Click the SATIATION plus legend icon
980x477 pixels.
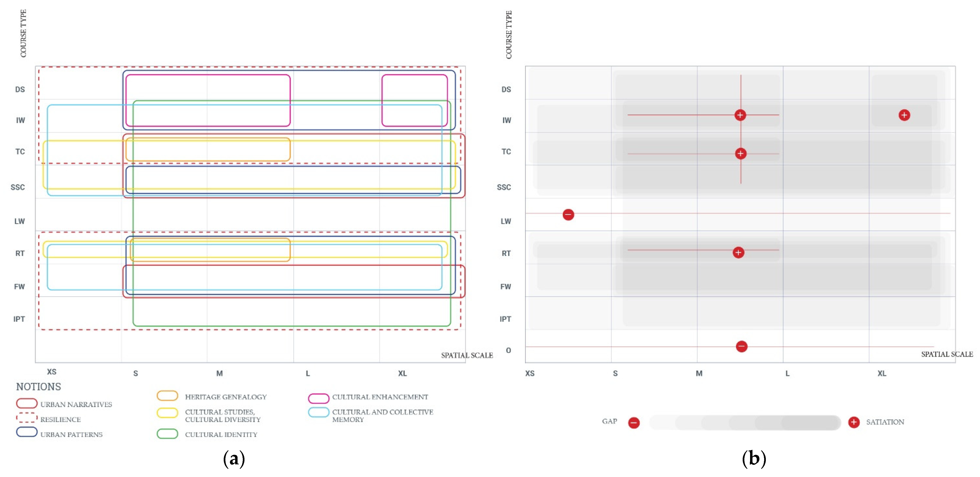[x=854, y=422]
